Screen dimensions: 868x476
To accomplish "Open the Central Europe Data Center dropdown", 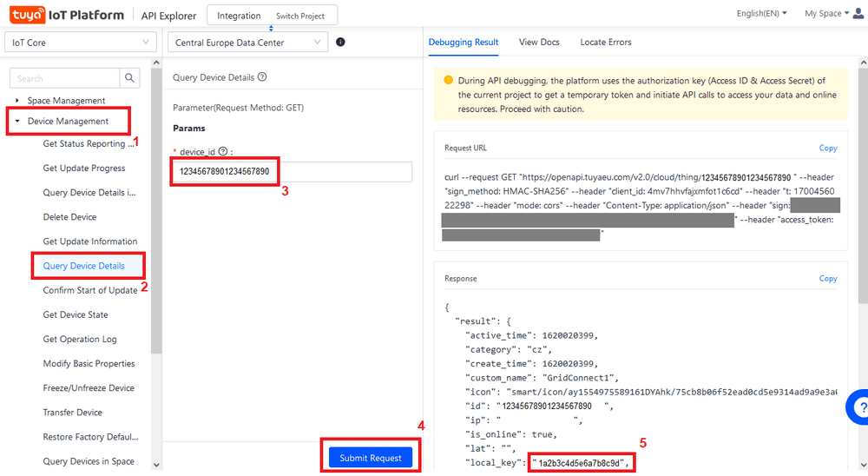I will click(247, 42).
